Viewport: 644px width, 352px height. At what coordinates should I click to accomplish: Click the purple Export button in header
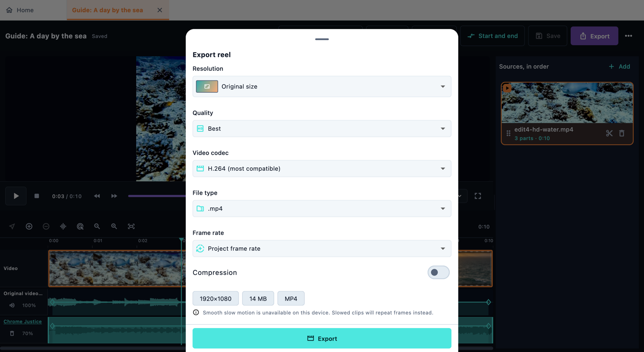pyautogui.click(x=595, y=36)
